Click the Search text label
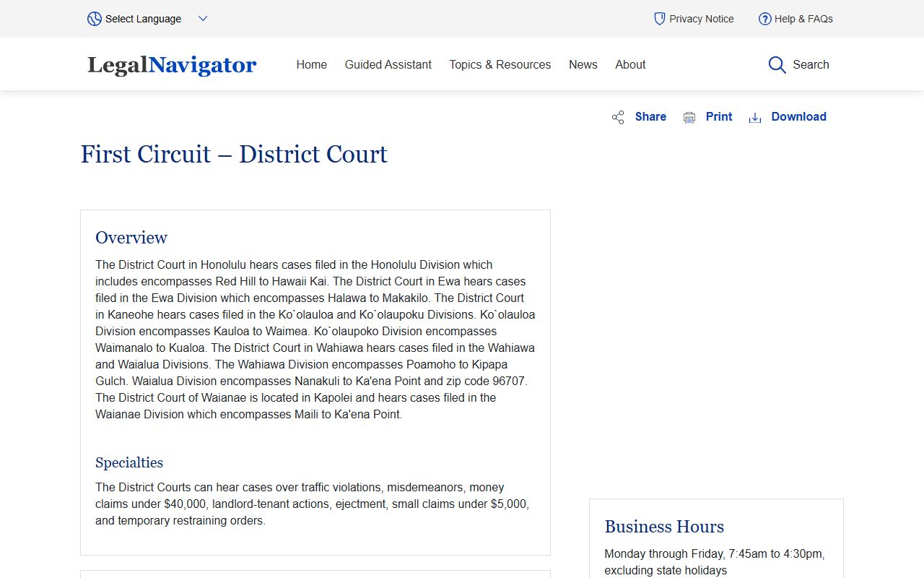Image resolution: width=924 pixels, height=578 pixels. point(811,64)
